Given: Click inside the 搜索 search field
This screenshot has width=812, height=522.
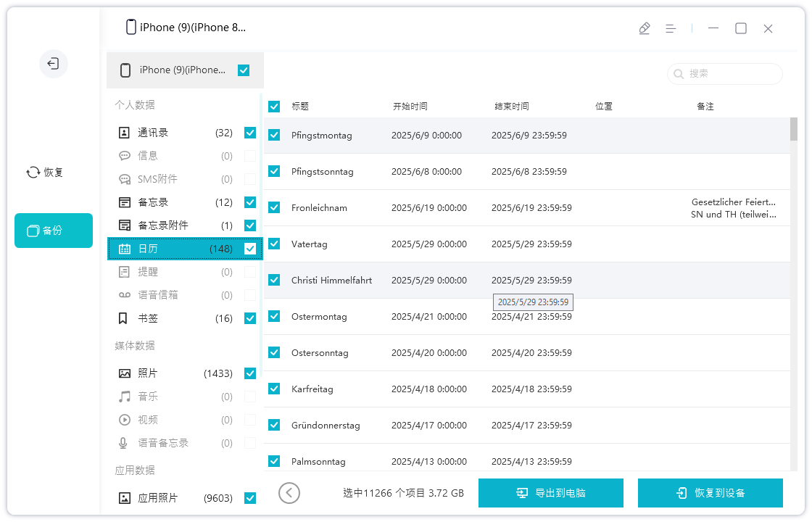Looking at the screenshot, I should click(x=724, y=74).
